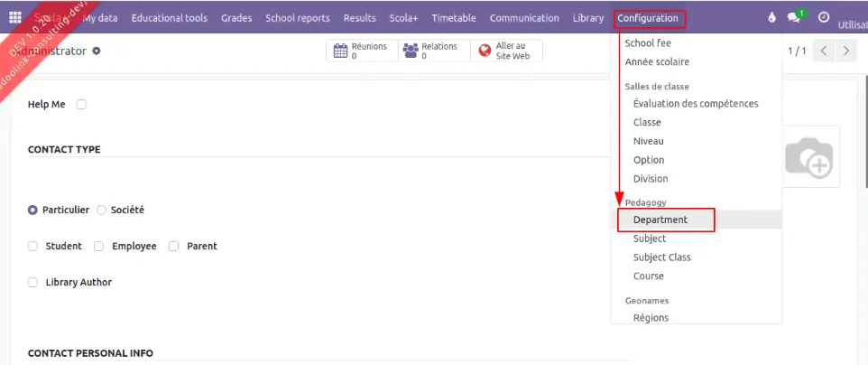The height and width of the screenshot is (365, 868).
Task: Enable the Help Me checkbox
Action: point(81,105)
